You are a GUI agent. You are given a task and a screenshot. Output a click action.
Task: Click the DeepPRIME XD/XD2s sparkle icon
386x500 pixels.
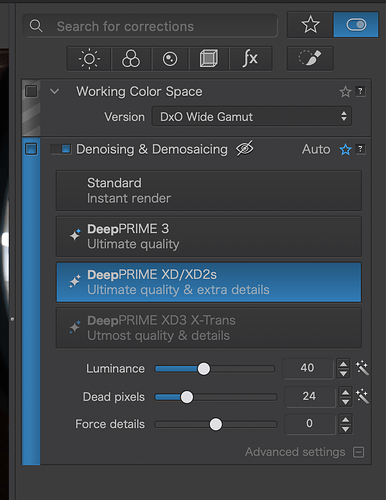pyautogui.click(x=75, y=281)
